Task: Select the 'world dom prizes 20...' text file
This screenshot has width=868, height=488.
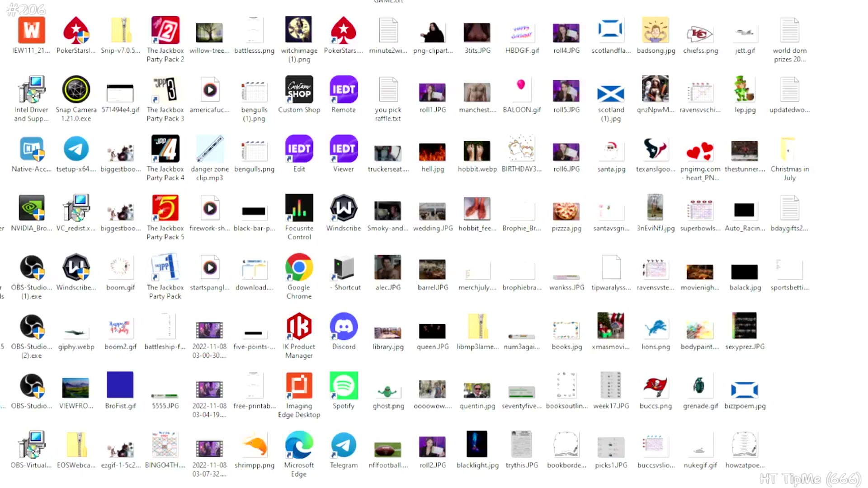Action: pyautogui.click(x=789, y=30)
